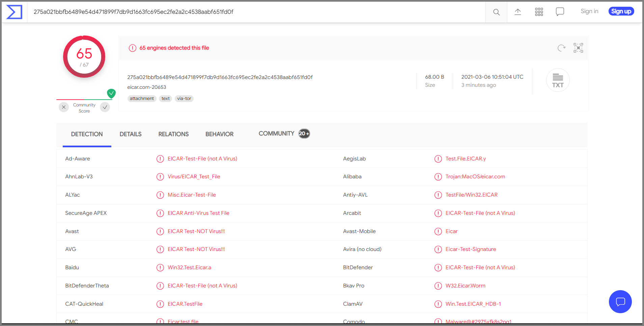Click the BitDefenderTheta engine name
644x326 pixels.
[87, 286]
